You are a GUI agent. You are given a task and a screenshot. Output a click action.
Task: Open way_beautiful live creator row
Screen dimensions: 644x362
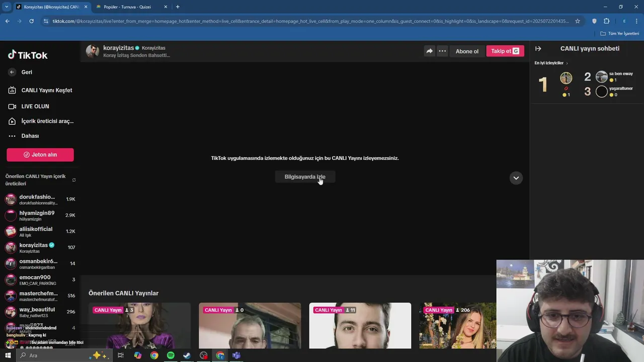[x=40, y=312]
